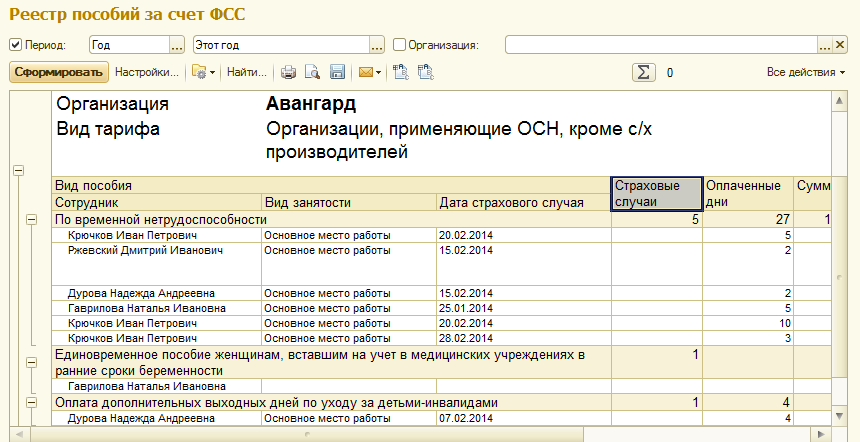
Task: Click the Год period type field
Action: (x=130, y=45)
